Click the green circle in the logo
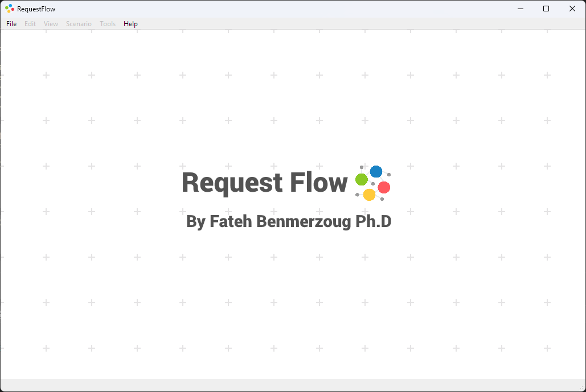The width and height of the screenshot is (586, 392). click(x=361, y=180)
